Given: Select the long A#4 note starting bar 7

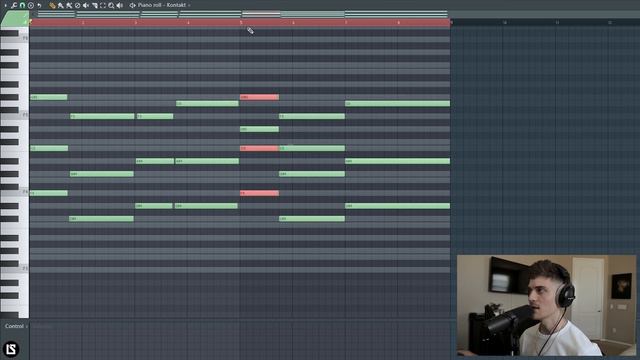Looking at the screenshot, I should [398, 161].
